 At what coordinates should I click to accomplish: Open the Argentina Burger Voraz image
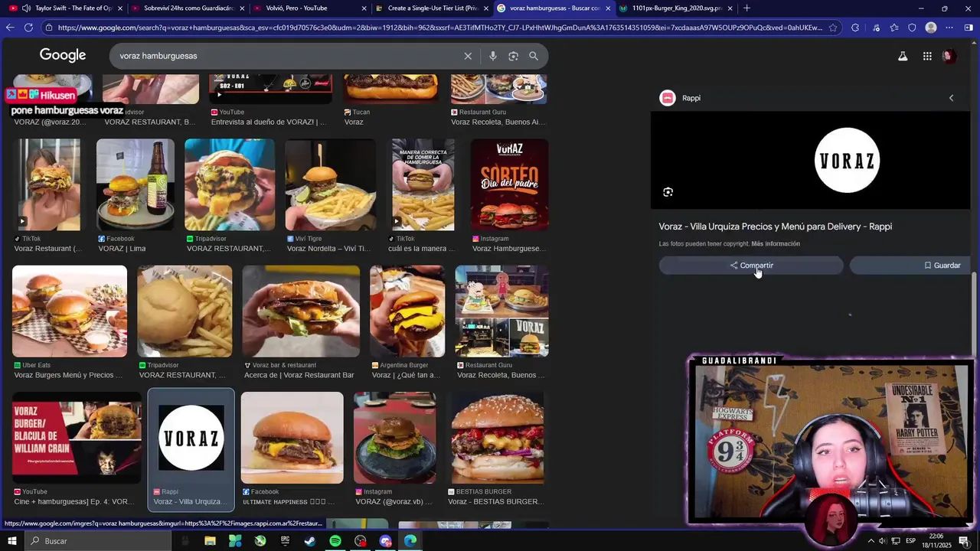click(407, 311)
